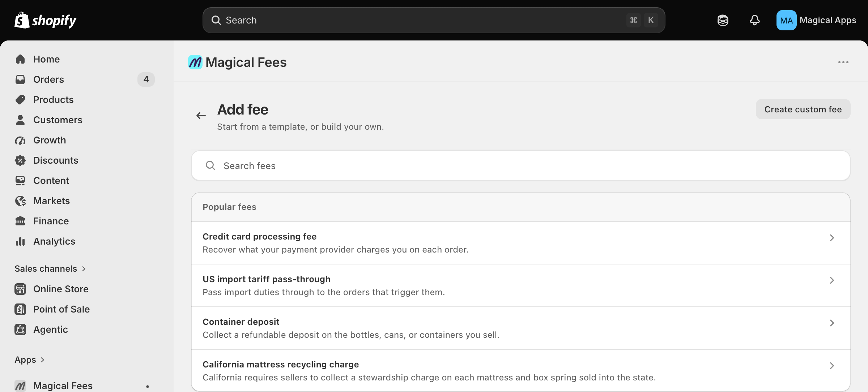Select California mattress recycling charge title
This screenshot has height=392, width=868.
point(281,364)
